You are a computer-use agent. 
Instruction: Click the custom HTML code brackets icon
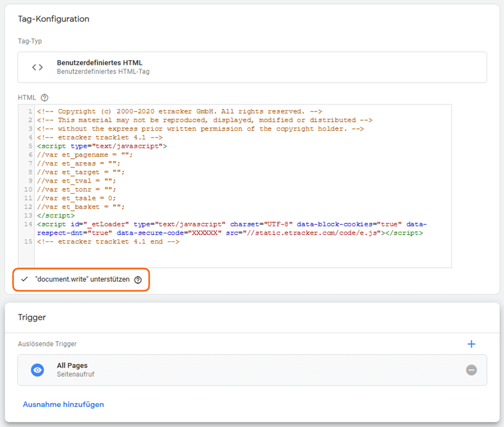37,67
